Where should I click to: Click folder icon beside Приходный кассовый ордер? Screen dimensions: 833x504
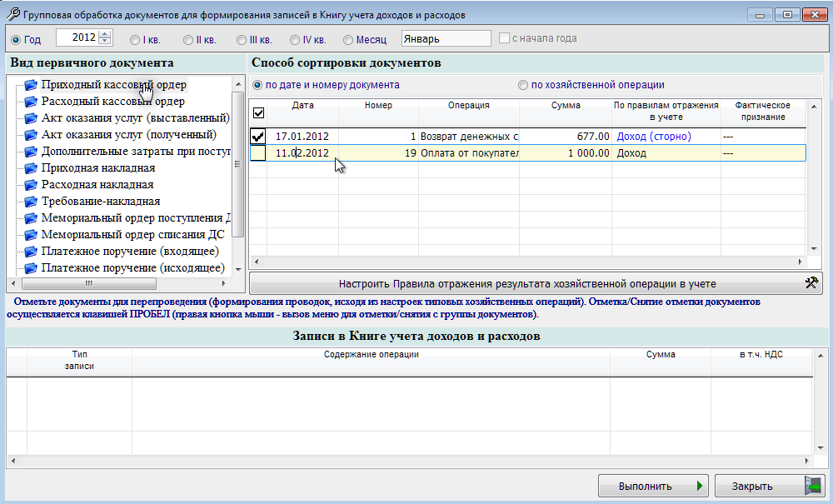[x=31, y=85]
